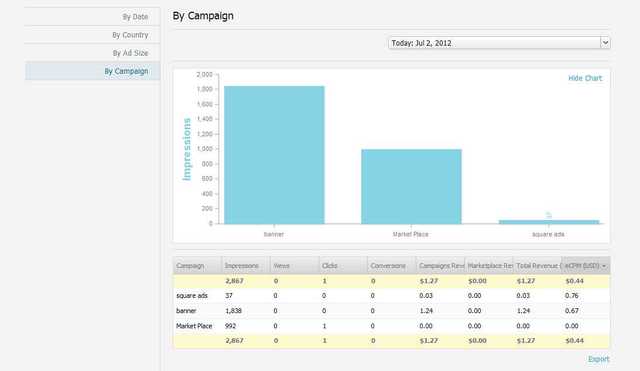Click total '2,867' in top summary row
Image resolution: width=640 pixels, height=371 pixels.
click(x=234, y=281)
